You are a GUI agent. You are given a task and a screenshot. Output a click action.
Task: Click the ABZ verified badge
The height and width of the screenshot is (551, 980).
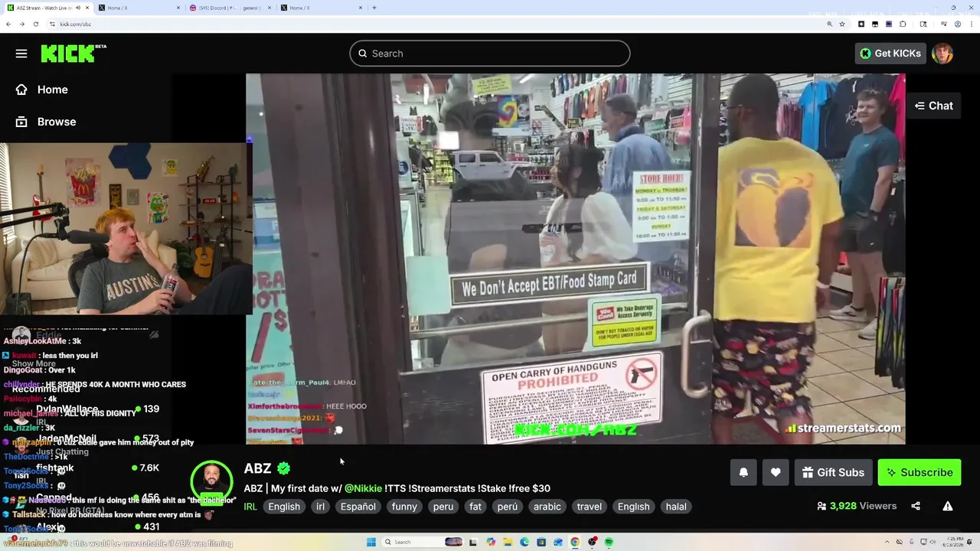point(284,468)
